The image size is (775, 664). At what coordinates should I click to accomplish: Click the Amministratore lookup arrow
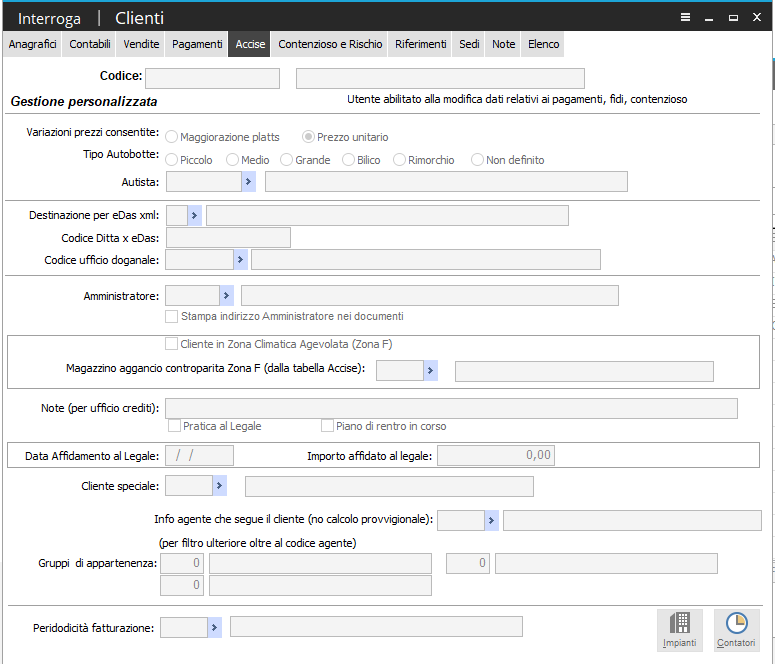coord(227,295)
